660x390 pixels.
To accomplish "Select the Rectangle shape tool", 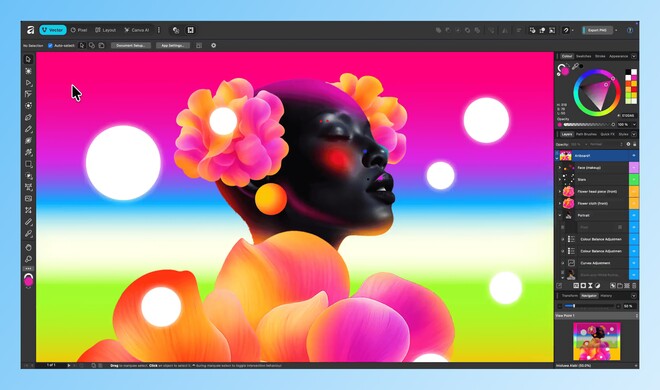I will tap(29, 164).
